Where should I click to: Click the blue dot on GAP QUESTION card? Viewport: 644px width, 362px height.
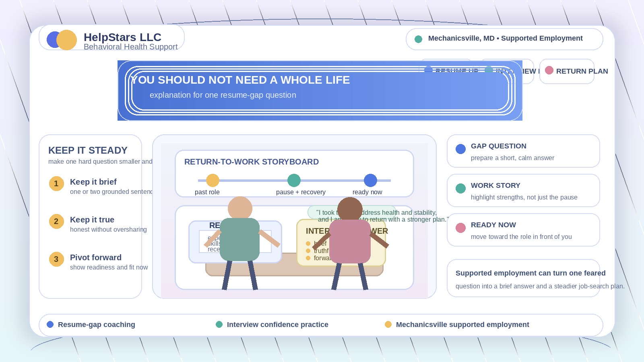(460, 149)
